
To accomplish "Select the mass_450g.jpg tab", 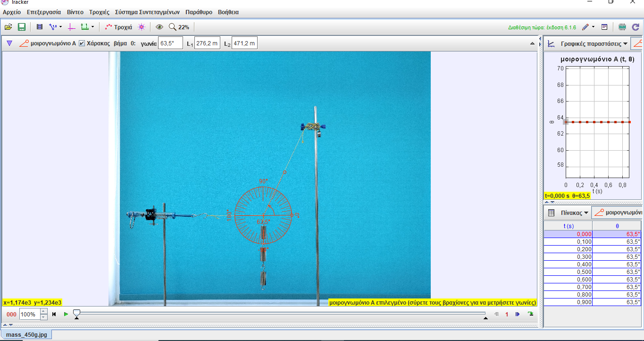I will pos(26,334).
